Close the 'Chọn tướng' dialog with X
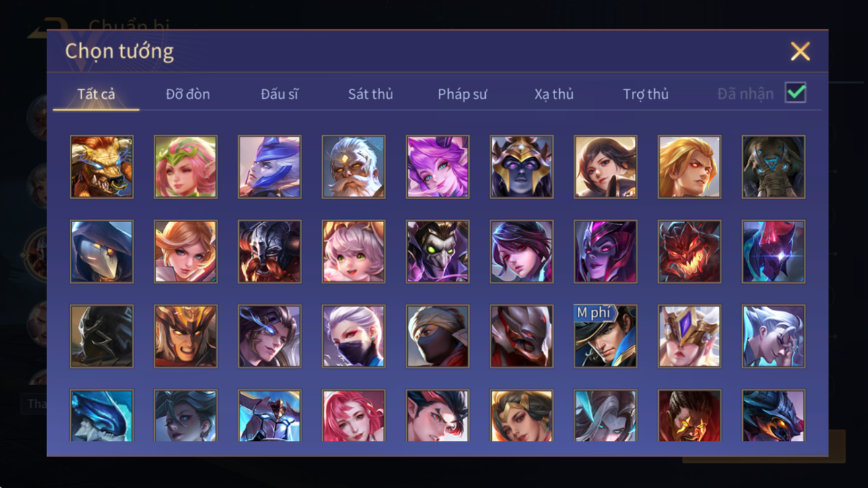Screen dimensions: 868x488 pos(800,51)
